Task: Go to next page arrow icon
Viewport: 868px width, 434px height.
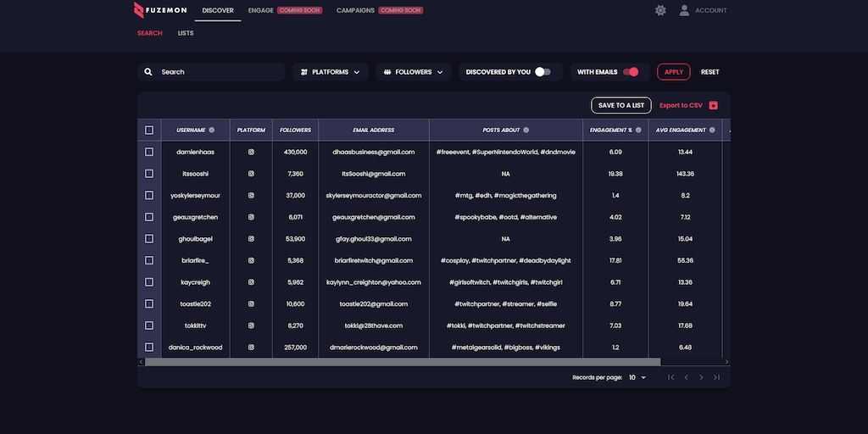Action: pos(701,377)
